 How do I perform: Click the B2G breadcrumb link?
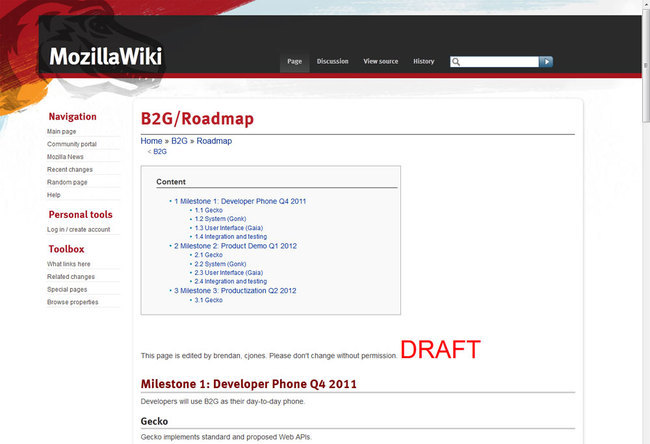179,141
